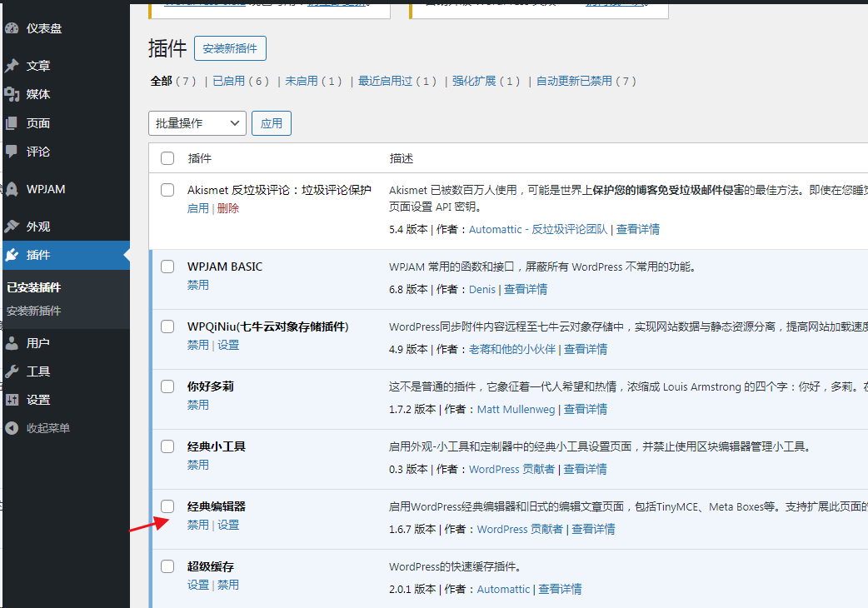Open the 设置 sidebar menu
Image resolution: width=868 pixels, height=608 pixels.
[x=38, y=400]
